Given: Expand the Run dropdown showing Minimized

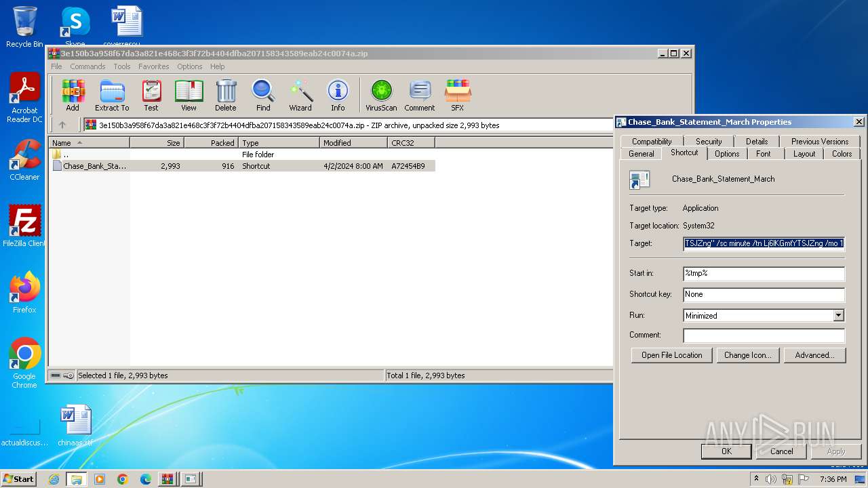Looking at the screenshot, I should pyautogui.click(x=839, y=315).
